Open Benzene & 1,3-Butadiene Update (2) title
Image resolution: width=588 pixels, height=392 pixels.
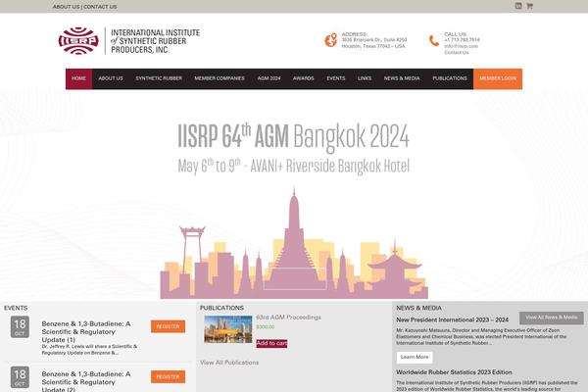(x=86, y=381)
